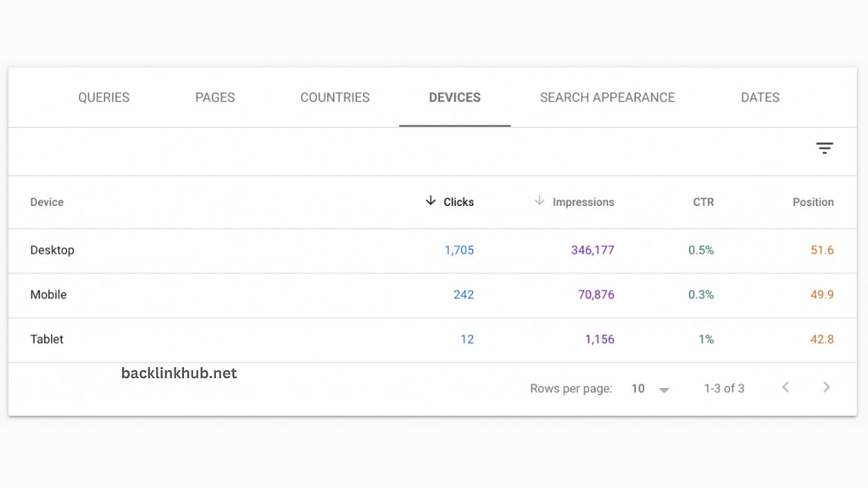Screen dimensions: 868x488
Task: Select the Desktop device row
Action: click(x=52, y=250)
